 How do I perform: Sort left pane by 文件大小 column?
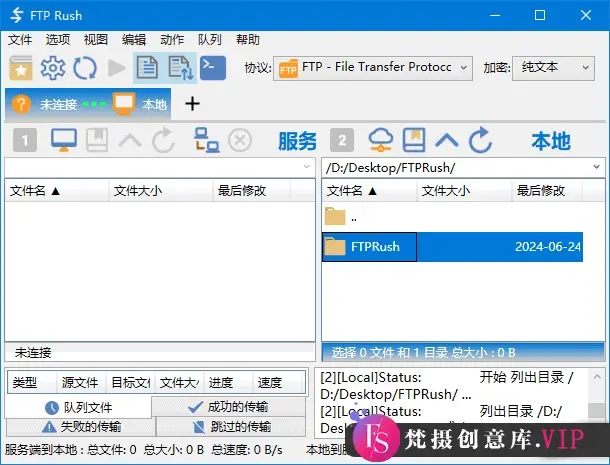tap(161, 191)
